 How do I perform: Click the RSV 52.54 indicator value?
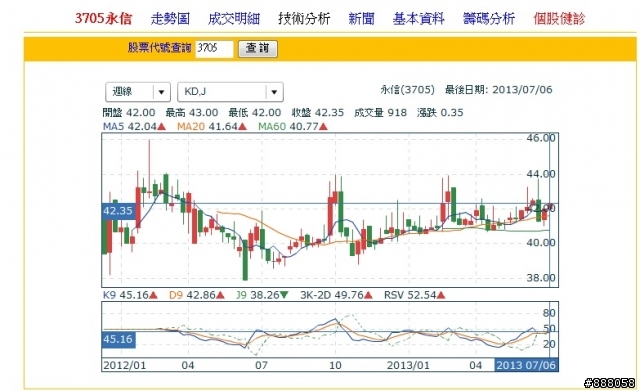click(414, 295)
